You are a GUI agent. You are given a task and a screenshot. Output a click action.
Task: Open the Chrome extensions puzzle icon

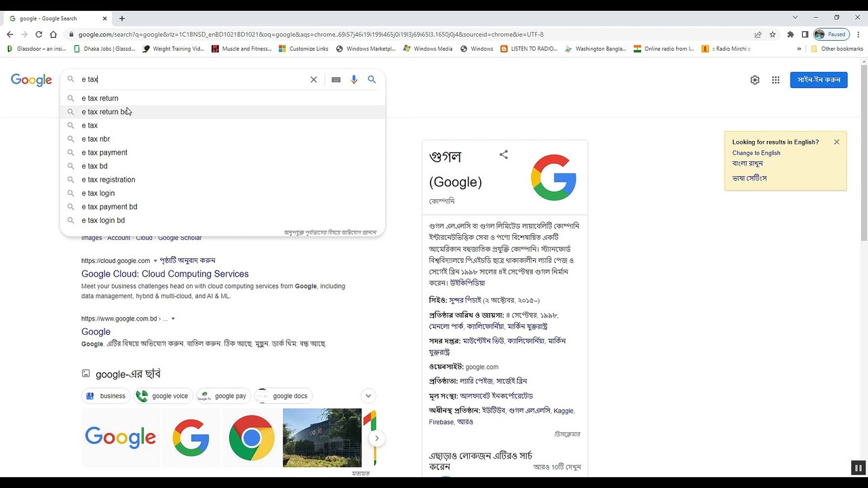790,35
